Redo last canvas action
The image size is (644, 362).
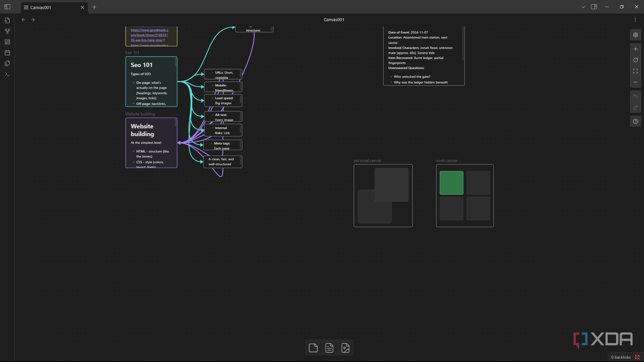click(635, 107)
